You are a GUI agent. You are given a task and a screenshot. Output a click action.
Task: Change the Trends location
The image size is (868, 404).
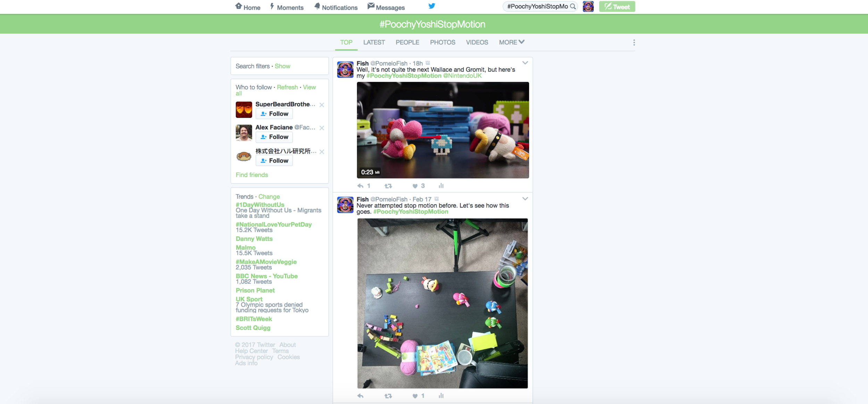[x=269, y=197]
